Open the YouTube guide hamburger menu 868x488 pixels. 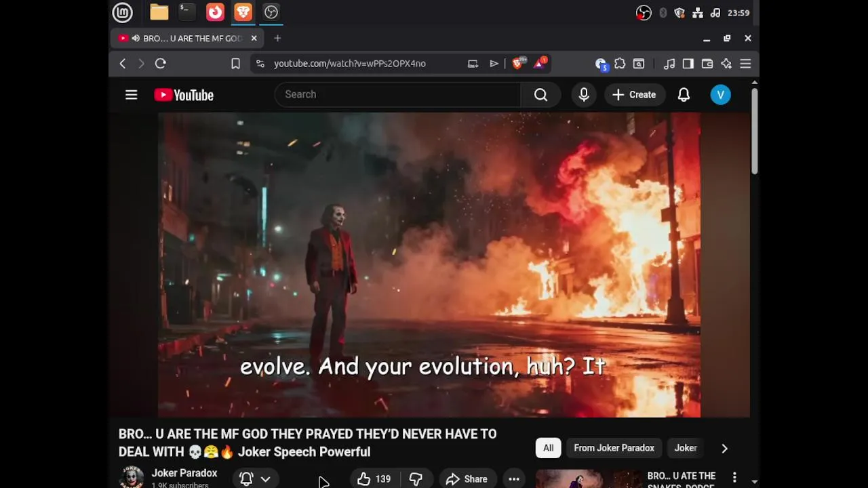coord(131,95)
